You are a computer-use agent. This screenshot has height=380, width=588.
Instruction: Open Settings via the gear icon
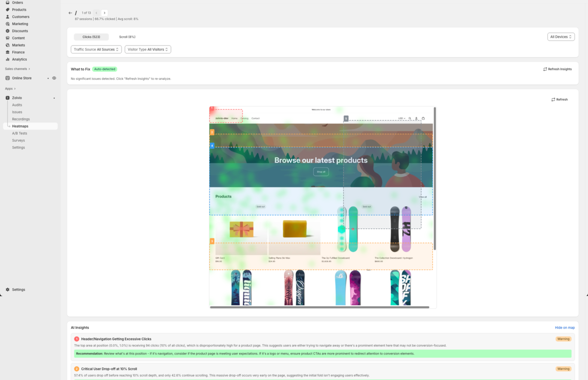pos(8,289)
